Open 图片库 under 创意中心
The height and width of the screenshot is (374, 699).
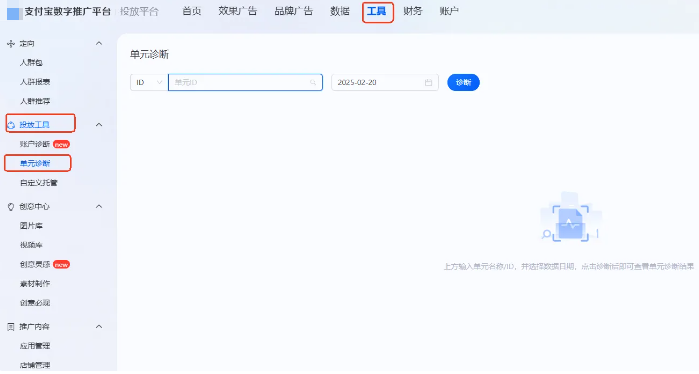point(31,226)
